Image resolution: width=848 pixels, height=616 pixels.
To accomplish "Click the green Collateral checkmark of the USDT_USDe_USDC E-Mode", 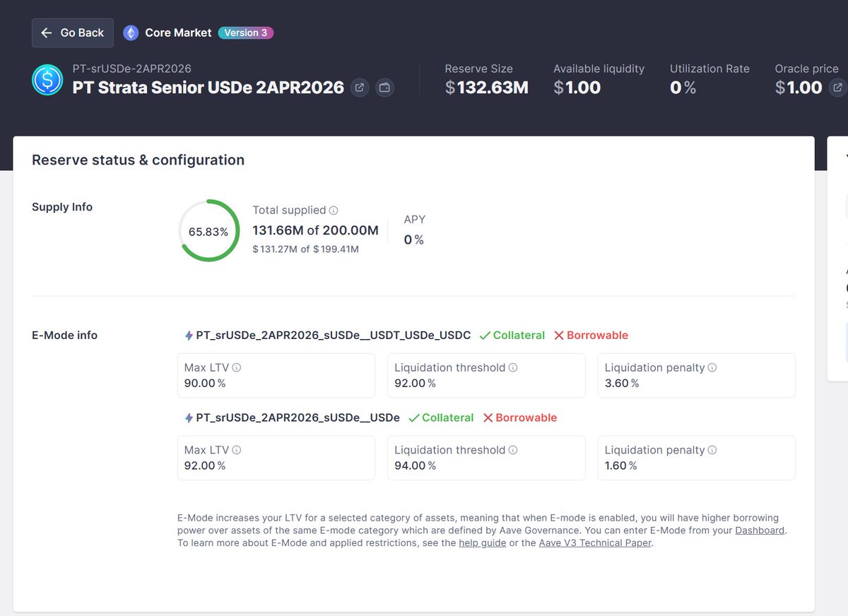I will pos(485,336).
